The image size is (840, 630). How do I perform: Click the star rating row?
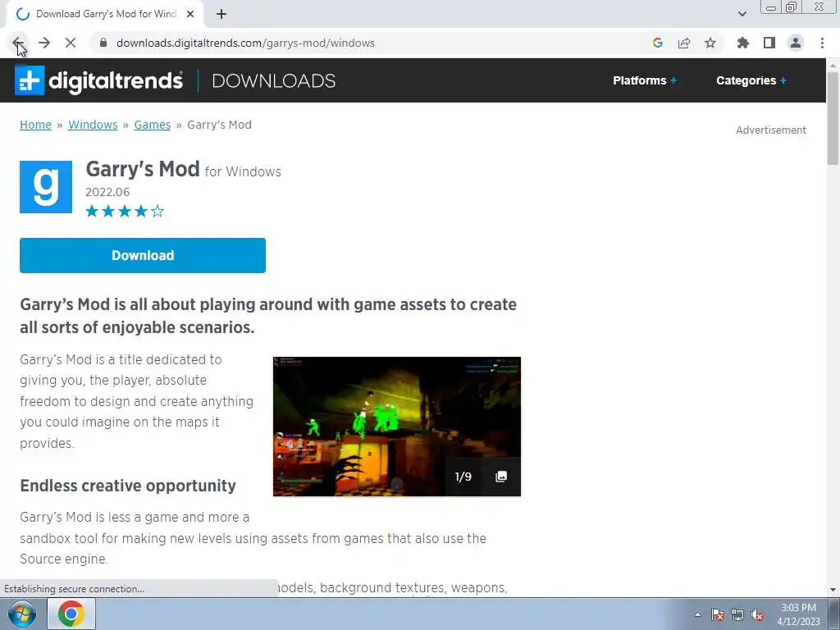click(125, 211)
